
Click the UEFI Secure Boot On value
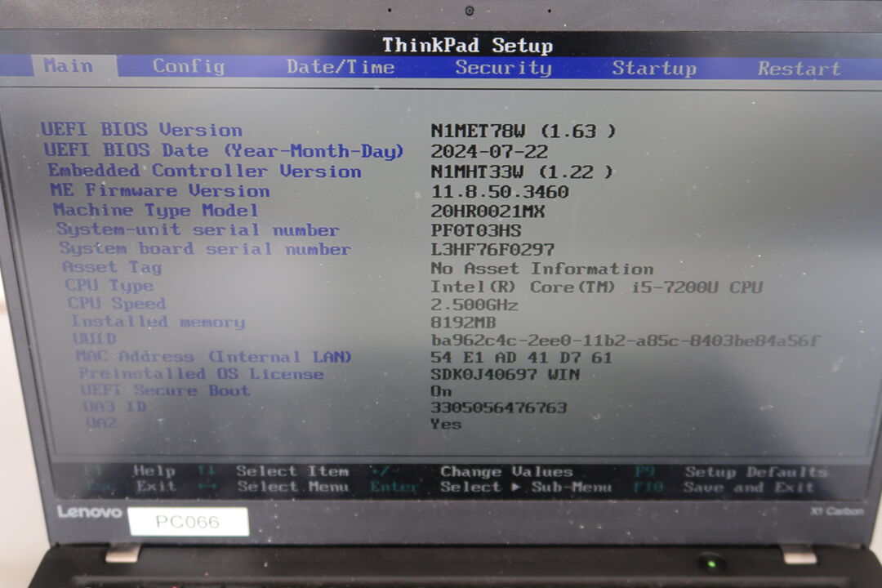coord(441,391)
